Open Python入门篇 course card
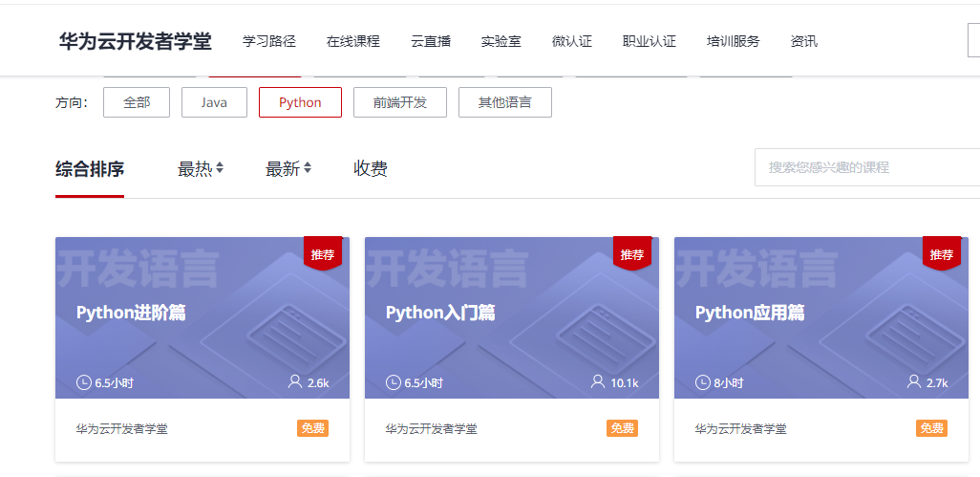The image size is (980, 477). [x=512, y=350]
